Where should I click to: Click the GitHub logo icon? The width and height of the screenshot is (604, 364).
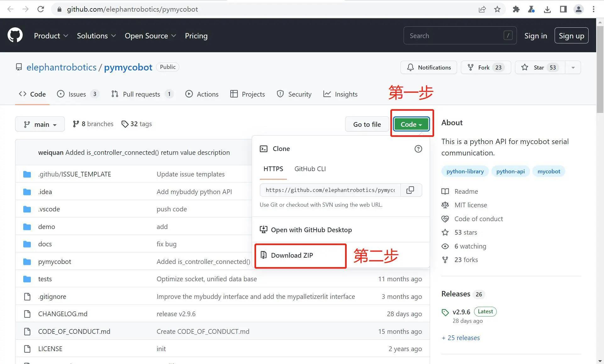pos(15,35)
